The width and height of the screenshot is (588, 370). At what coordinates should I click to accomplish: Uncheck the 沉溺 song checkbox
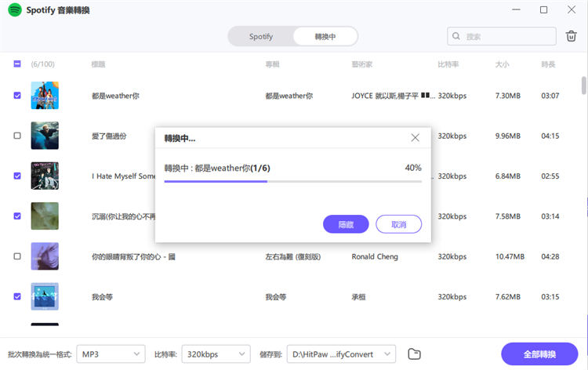tap(17, 216)
